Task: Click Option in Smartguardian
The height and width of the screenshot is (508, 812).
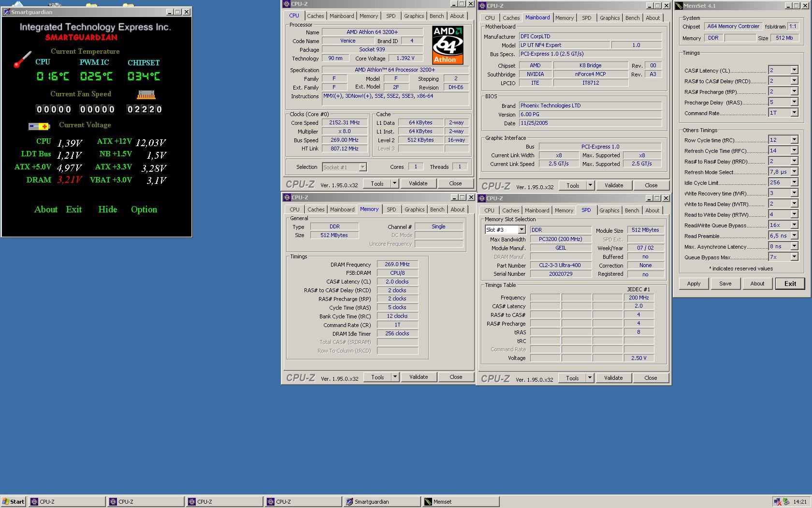Action: point(144,209)
